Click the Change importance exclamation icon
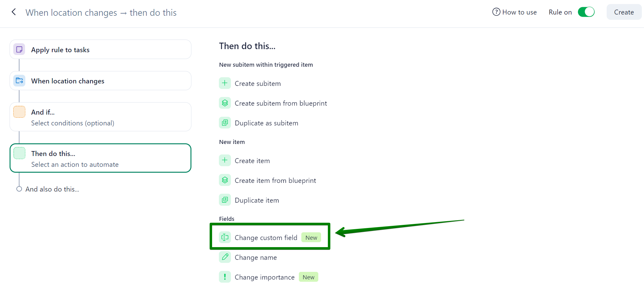The width and height of the screenshot is (644, 291). pyautogui.click(x=225, y=277)
